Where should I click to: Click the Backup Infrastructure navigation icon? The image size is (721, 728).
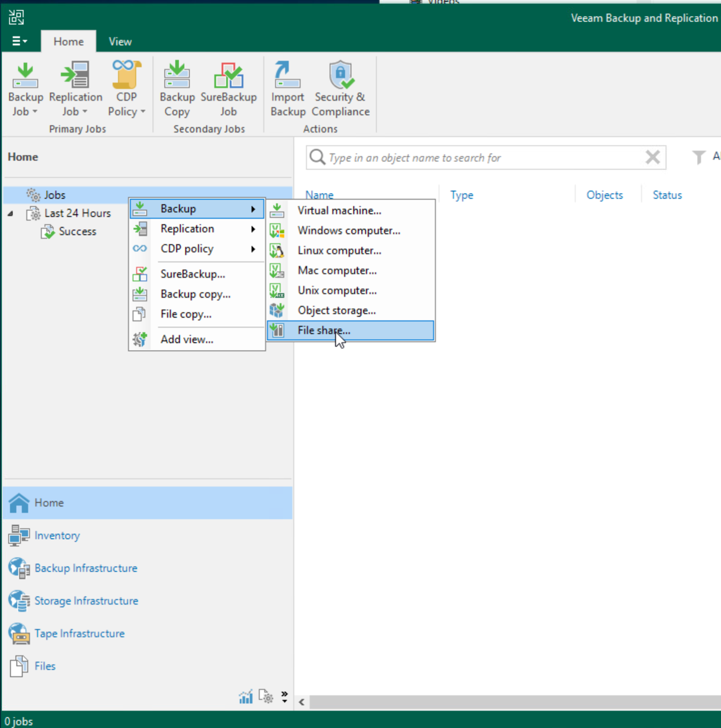(19, 568)
